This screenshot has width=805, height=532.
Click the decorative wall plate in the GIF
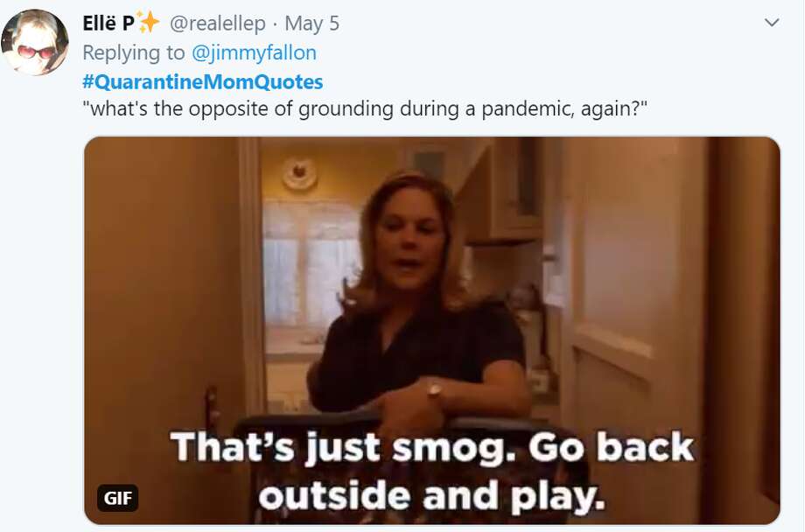click(x=300, y=173)
